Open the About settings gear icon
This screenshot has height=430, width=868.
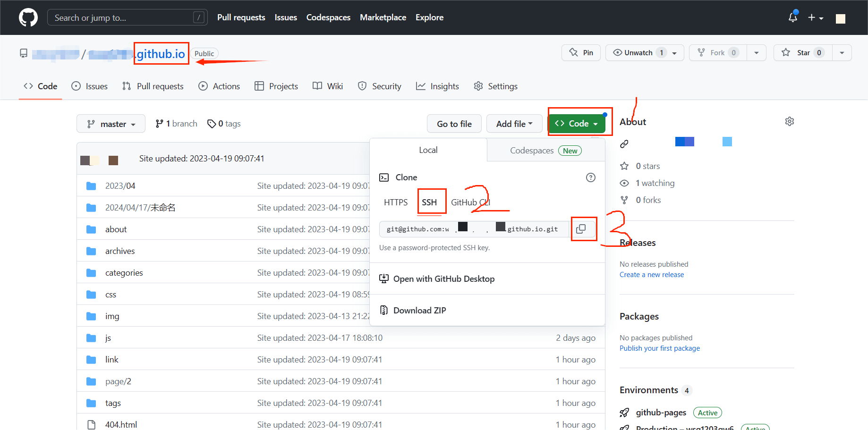pyautogui.click(x=790, y=121)
